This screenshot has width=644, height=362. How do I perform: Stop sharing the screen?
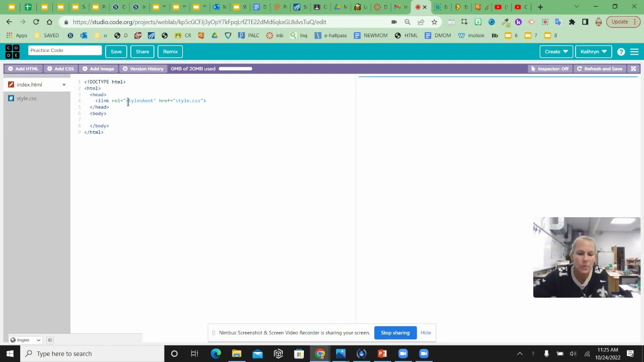coord(395,333)
